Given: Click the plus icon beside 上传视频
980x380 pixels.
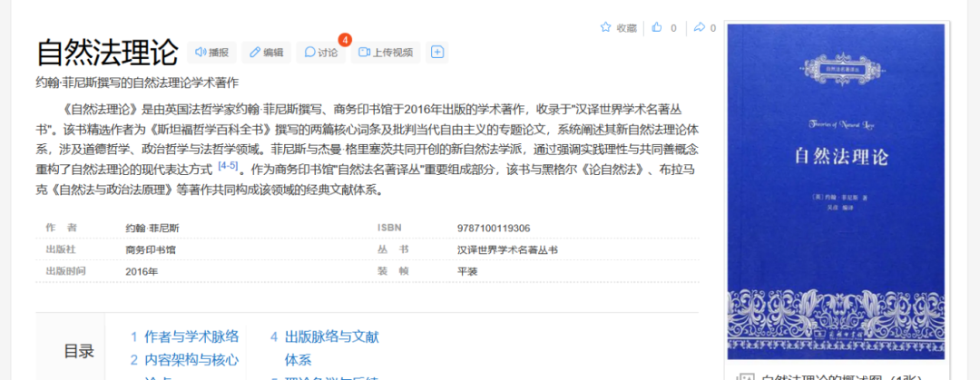Looking at the screenshot, I should pyautogui.click(x=437, y=53).
